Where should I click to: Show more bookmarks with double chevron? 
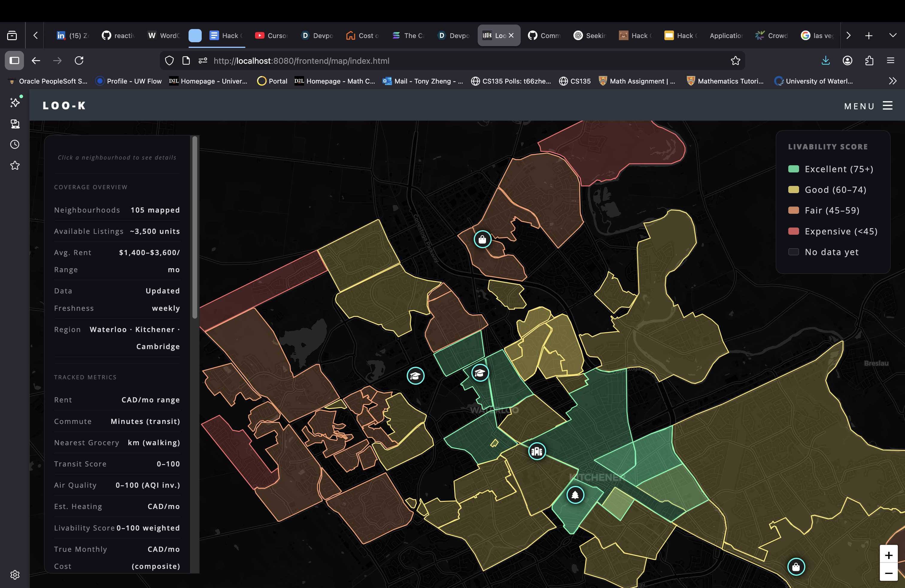(x=892, y=81)
